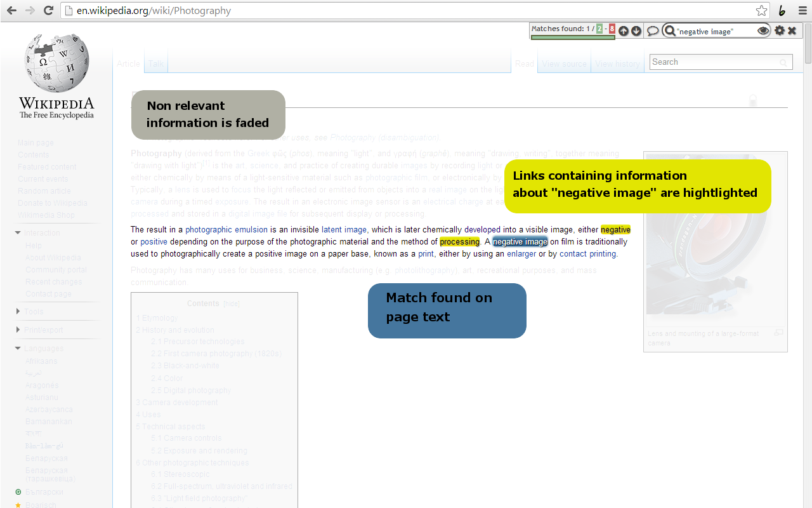Hide the Contents box via [hide]
Viewport: 812px width, 508px height.
tap(231, 304)
